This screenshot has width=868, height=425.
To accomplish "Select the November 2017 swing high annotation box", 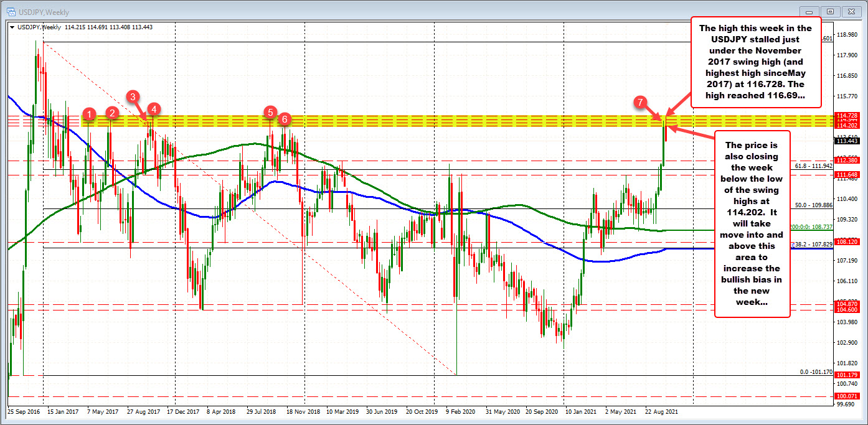I will (x=755, y=62).
